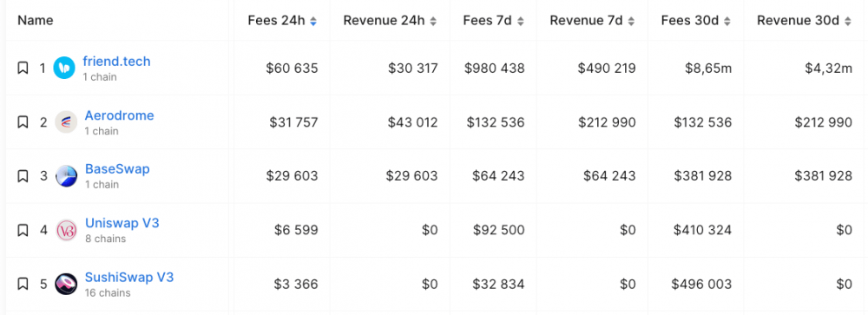Open the friend.tech protocol link
This screenshot has width=868, height=315.
pyautogui.click(x=117, y=61)
